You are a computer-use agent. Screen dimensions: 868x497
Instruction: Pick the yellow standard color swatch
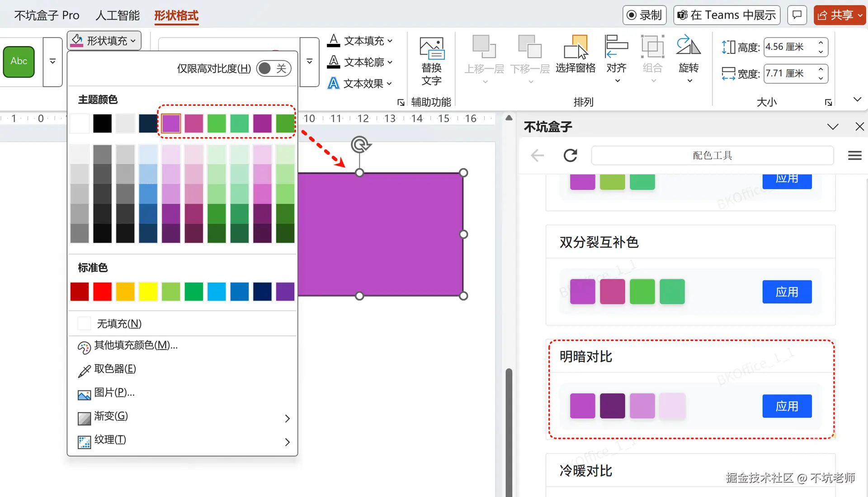148,292
